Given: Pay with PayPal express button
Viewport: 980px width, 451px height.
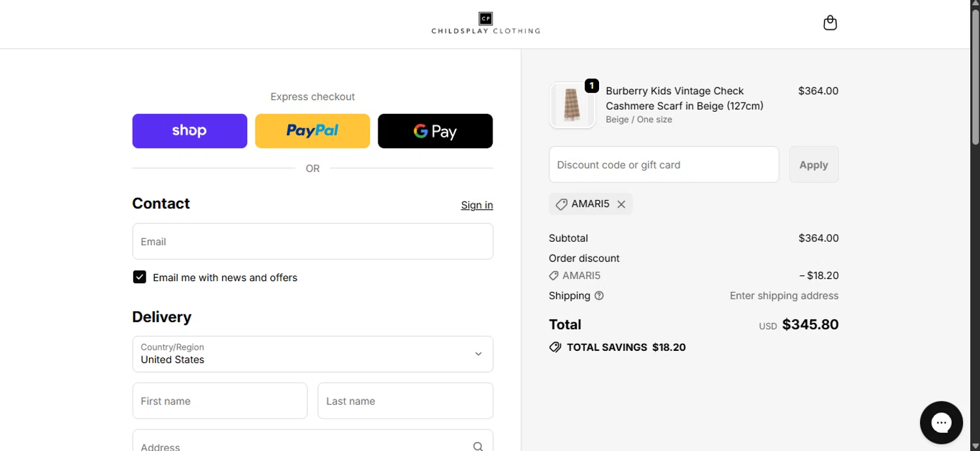Looking at the screenshot, I should click(x=312, y=131).
